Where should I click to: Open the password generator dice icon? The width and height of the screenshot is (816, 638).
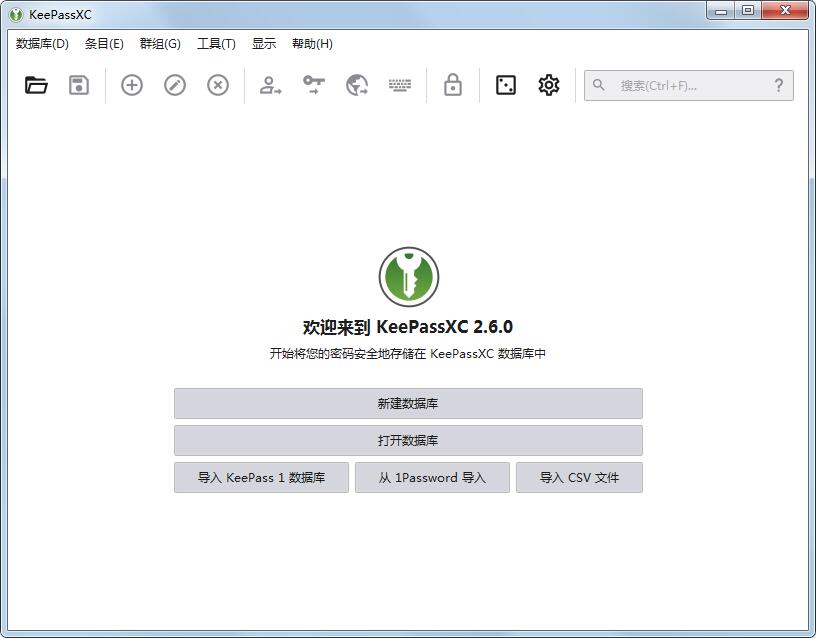[504, 85]
